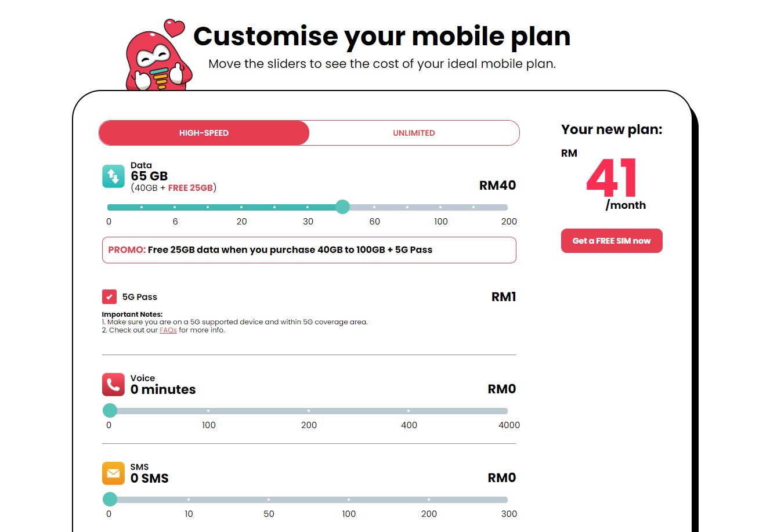Set Data slider to 100 mark

tap(440, 207)
